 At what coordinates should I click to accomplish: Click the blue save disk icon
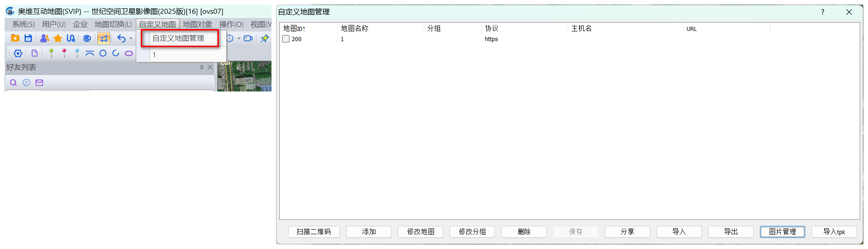tap(28, 38)
